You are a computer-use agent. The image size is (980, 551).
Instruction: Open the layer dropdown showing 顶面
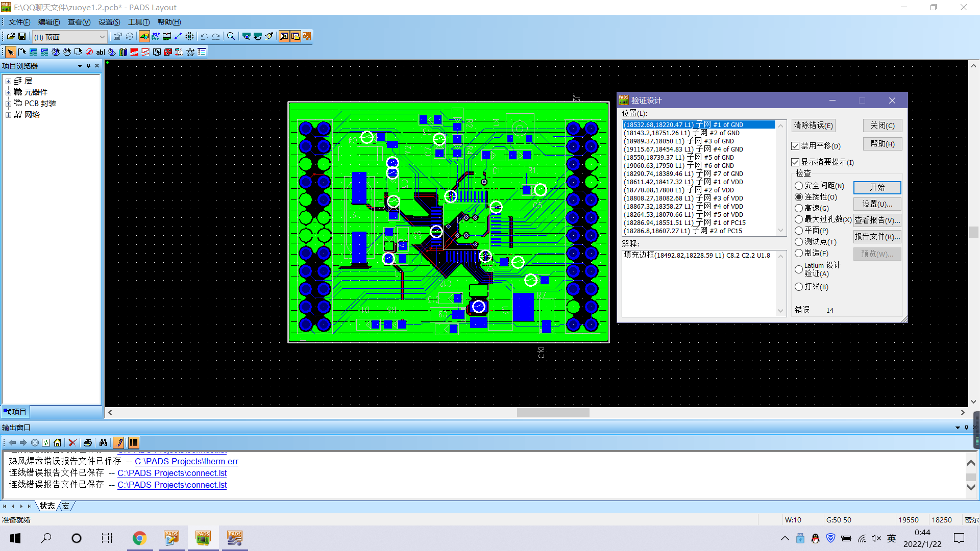[102, 37]
